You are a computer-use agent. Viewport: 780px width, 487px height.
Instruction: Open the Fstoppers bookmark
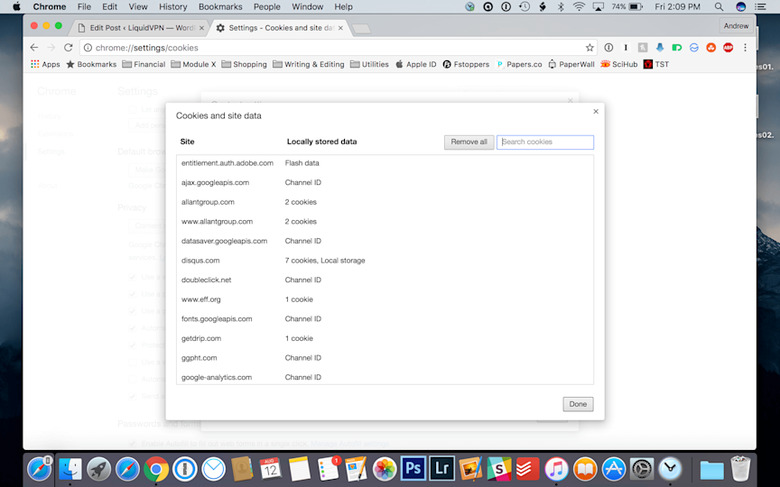point(466,64)
